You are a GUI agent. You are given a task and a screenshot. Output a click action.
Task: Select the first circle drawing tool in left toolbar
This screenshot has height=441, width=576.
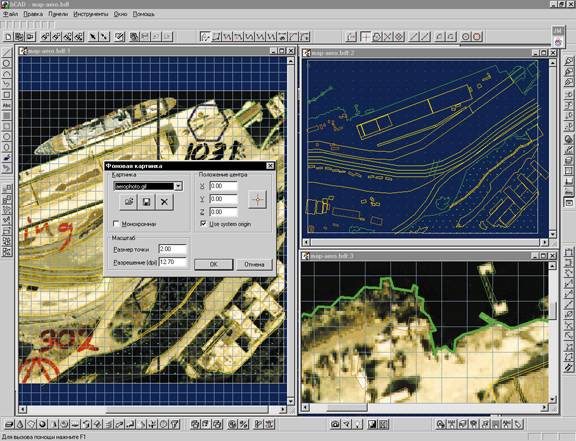tap(7, 63)
